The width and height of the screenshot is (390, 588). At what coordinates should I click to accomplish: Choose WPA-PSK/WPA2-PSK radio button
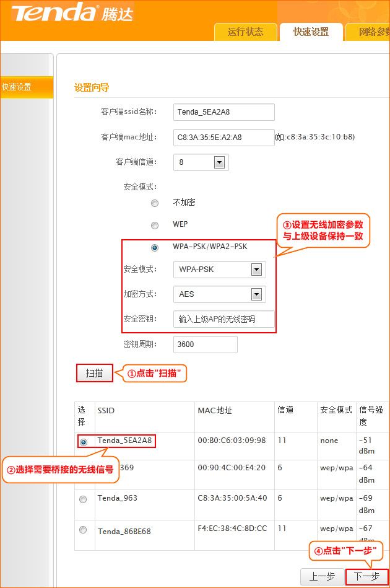pyautogui.click(x=155, y=248)
